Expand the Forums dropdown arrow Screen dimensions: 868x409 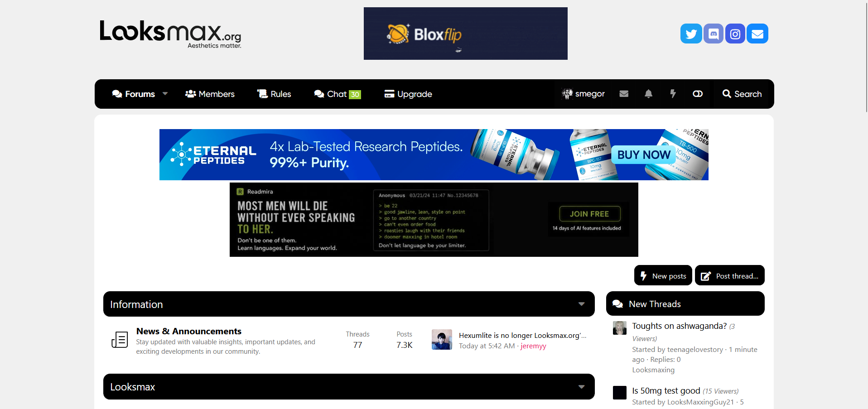165,94
